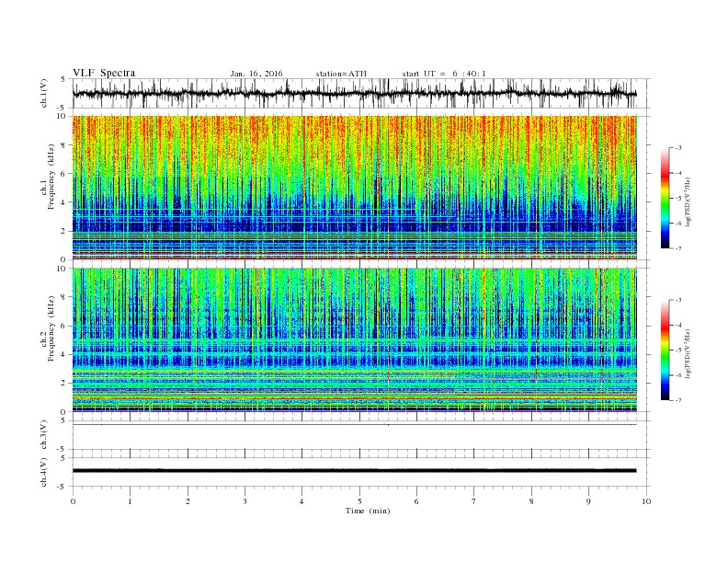Click time axis tick label "9"
Image resolution: width=728 pixels, height=563 pixels.
point(588,501)
